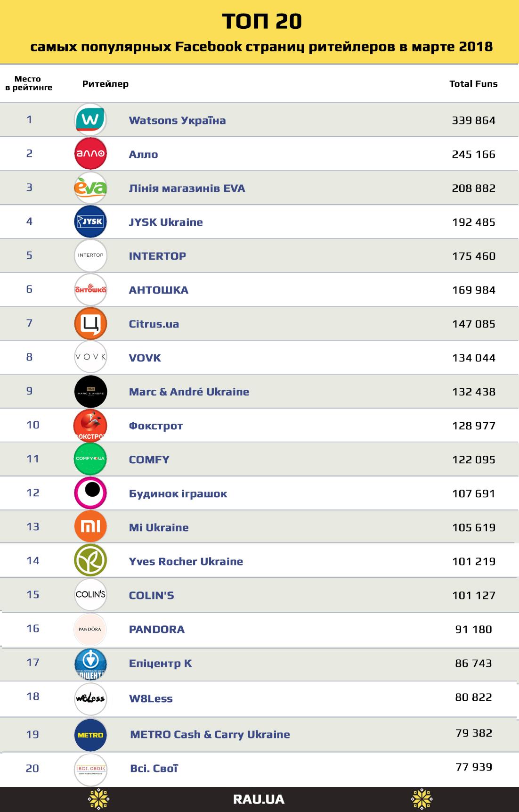Click the orange Citrus.ua logo icon
This screenshot has height=812, width=519.
pyautogui.click(x=90, y=323)
